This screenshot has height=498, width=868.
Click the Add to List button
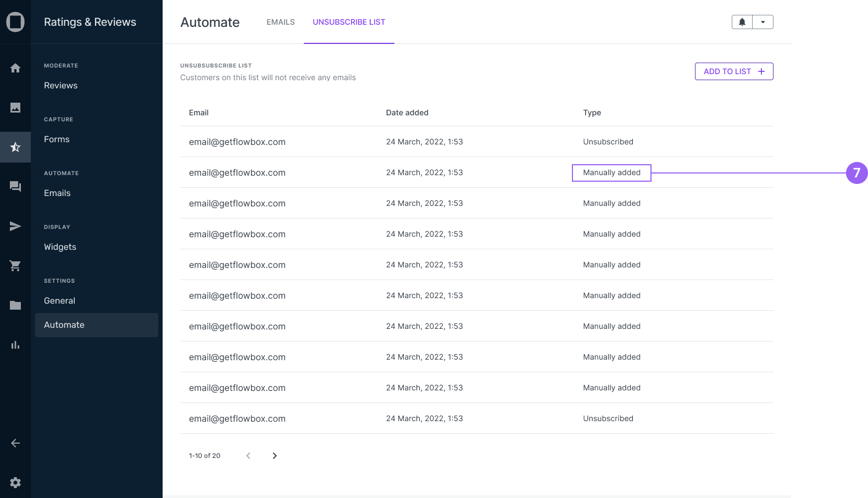[x=734, y=71]
